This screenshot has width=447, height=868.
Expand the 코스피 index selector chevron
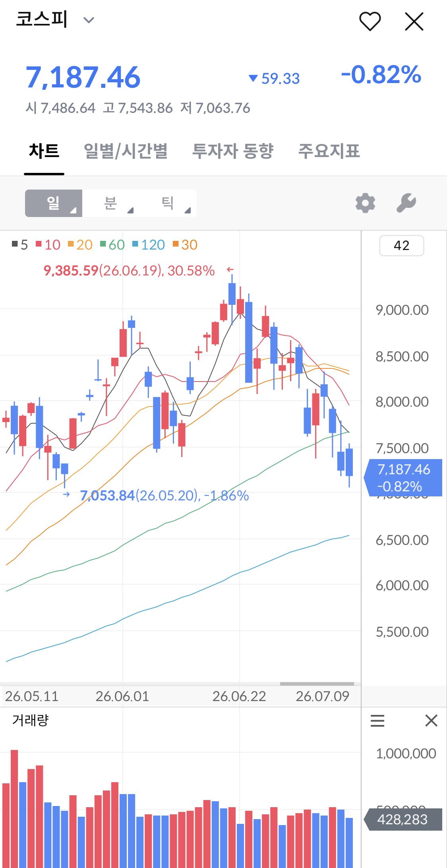[x=89, y=20]
